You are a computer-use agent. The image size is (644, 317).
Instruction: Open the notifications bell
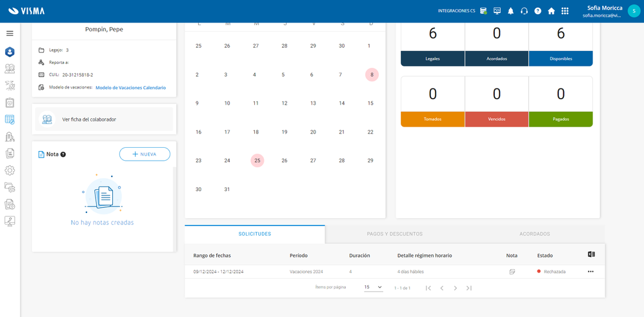tap(510, 11)
